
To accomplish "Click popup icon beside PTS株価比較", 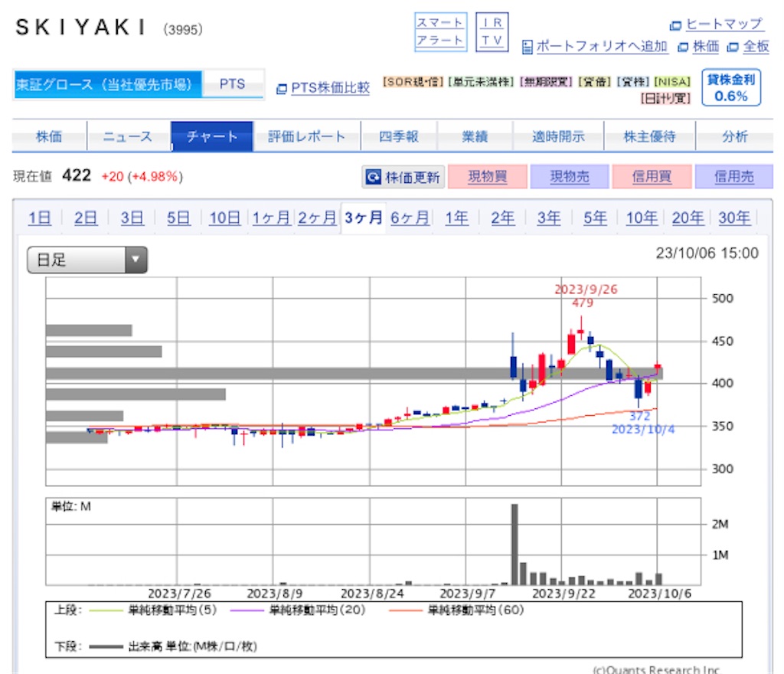I will click(282, 89).
